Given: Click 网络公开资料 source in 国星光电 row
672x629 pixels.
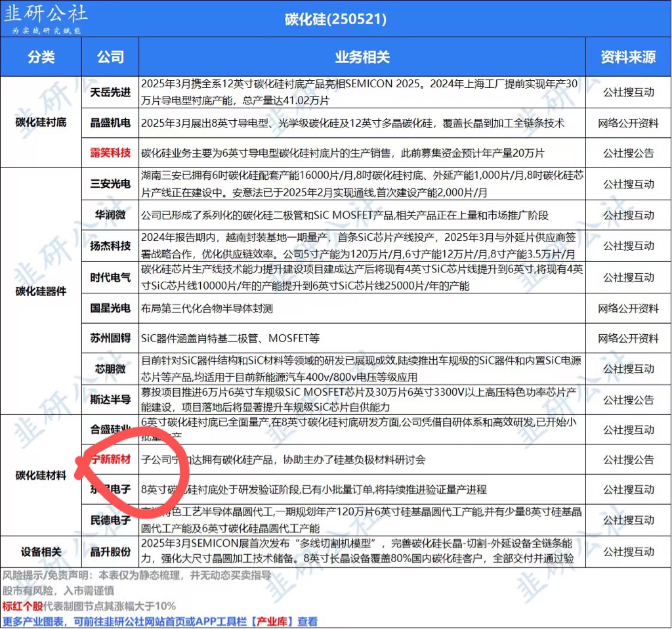Looking at the screenshot, I should tap(628, 309).
